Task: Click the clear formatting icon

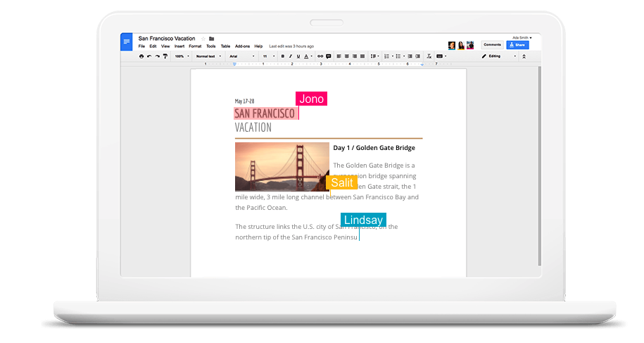Action: click(x=427, y=56)
